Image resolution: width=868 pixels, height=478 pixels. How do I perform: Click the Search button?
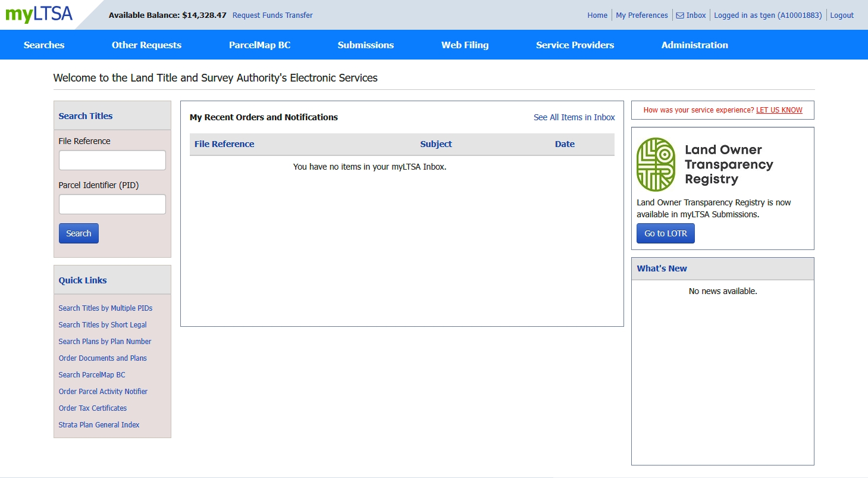[79, 233]
